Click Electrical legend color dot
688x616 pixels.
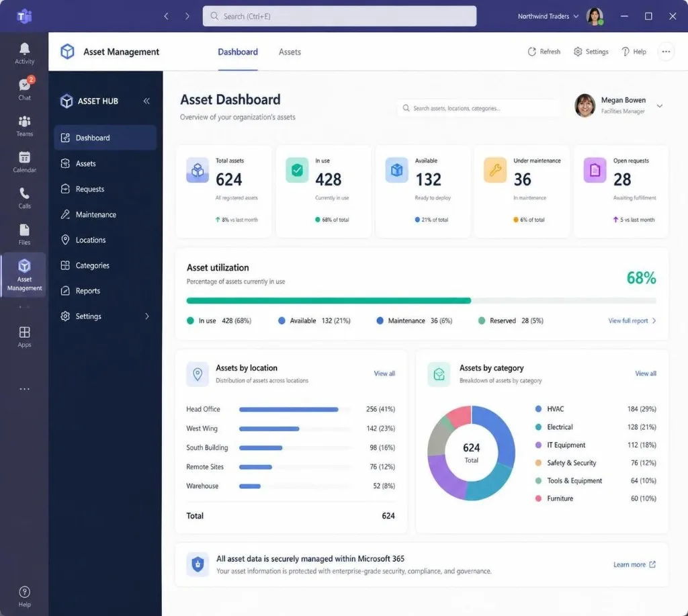(538, 427)
